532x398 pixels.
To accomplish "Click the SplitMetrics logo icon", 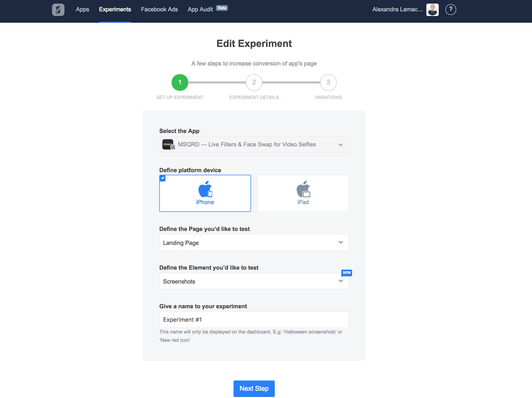I will click(x=58, y=10).
